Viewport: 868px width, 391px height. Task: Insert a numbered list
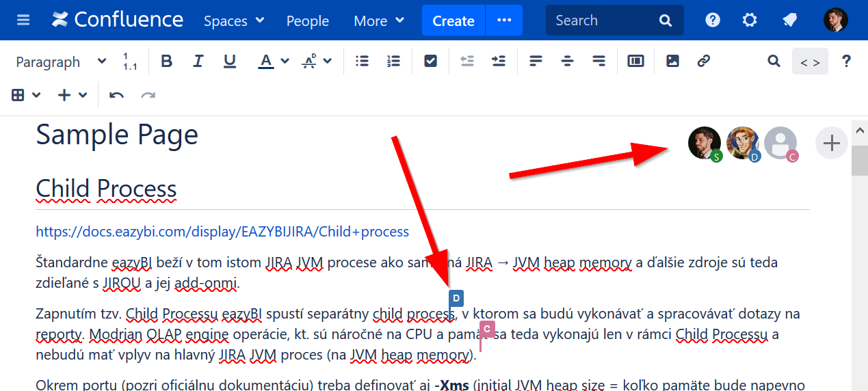click(393, 62)
